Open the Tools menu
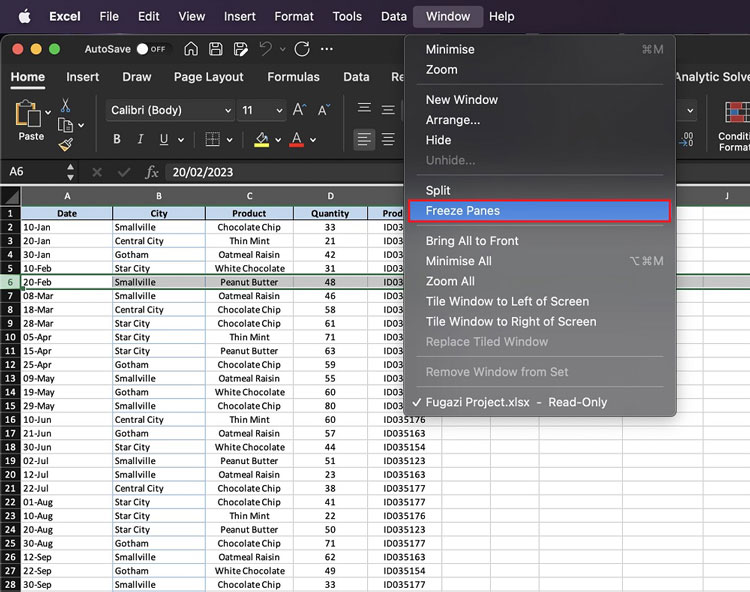Screen dimensions: 750x592 tap(347, 16)
